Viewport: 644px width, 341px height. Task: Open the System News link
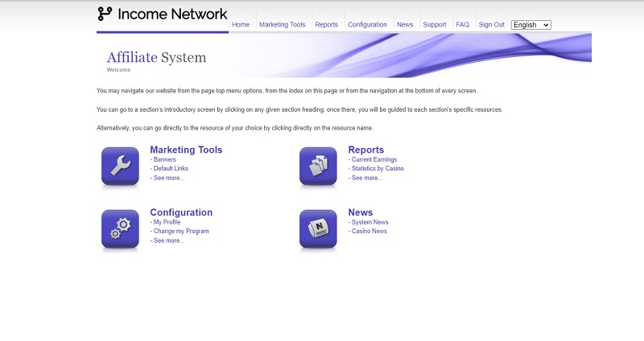369,223
